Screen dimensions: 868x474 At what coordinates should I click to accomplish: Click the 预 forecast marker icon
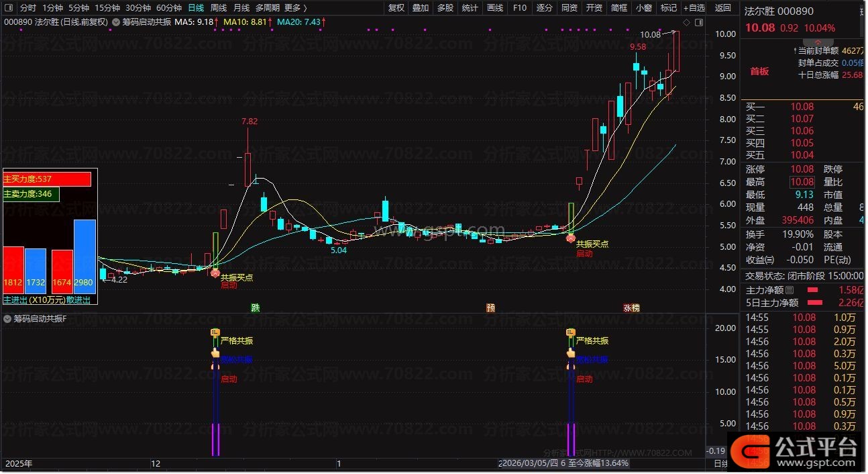(x=490, y=307)
